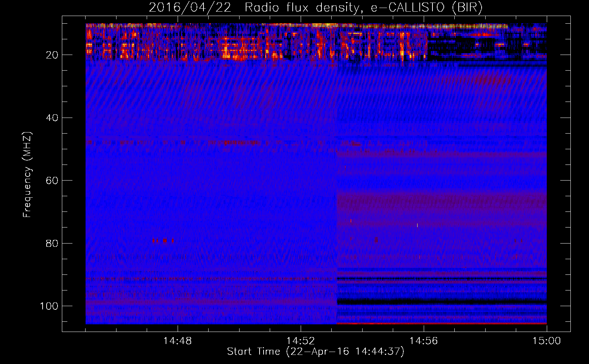Click the "40" frequency tick label
This screenshot has height=364, width=589.
click(52, 118)
